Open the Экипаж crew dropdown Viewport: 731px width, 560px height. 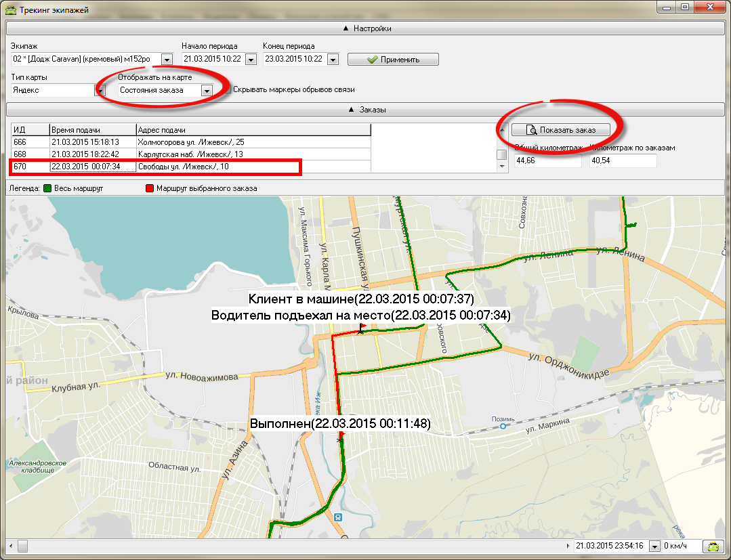(x=167, y=60)
